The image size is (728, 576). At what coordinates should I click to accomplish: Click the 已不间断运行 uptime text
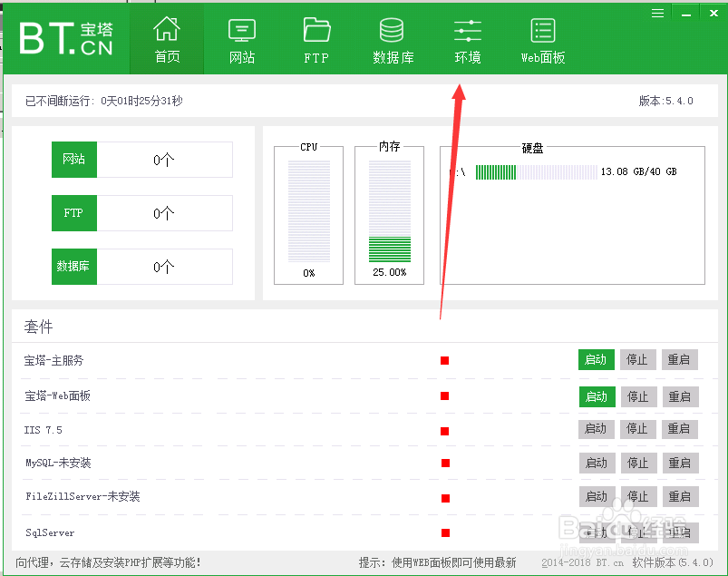(104, 101)
